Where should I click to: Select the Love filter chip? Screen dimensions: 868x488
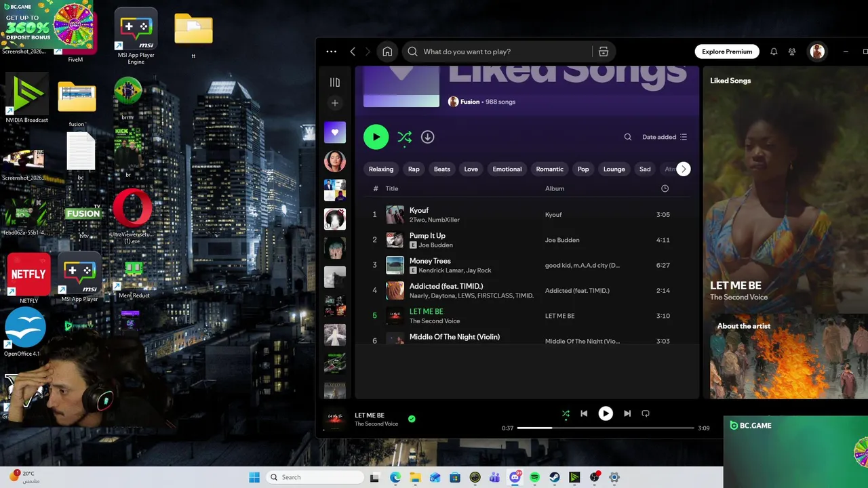(471, 169)
